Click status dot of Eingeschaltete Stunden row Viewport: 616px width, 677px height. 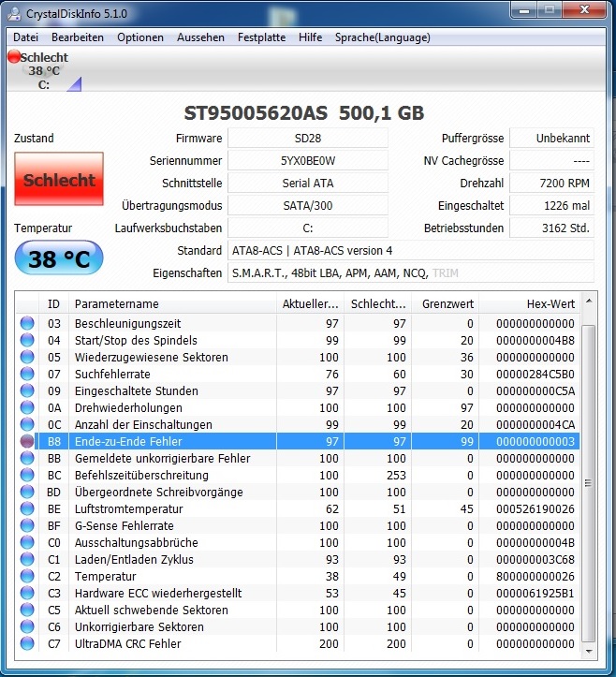(x=27, y=390)
